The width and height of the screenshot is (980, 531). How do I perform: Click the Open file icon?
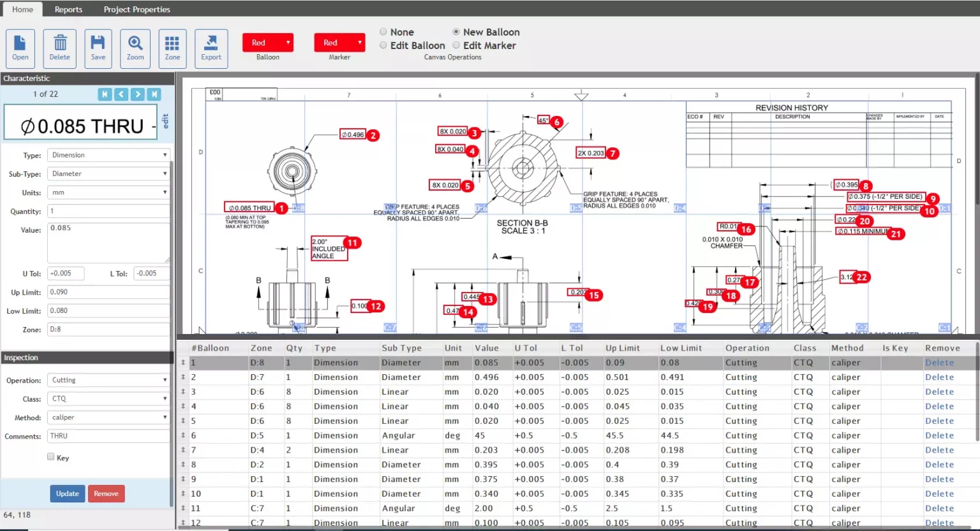tap(20, 48)
